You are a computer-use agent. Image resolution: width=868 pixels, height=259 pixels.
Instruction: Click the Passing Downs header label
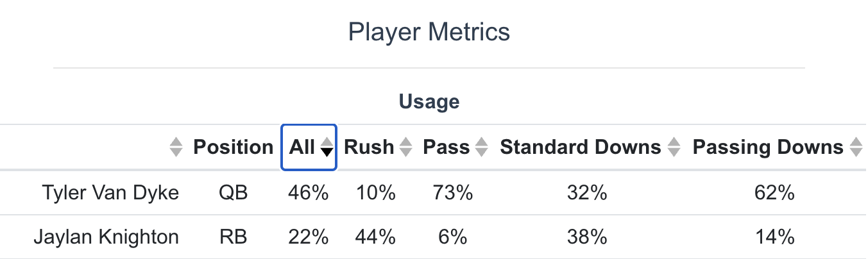coord(768,147)
